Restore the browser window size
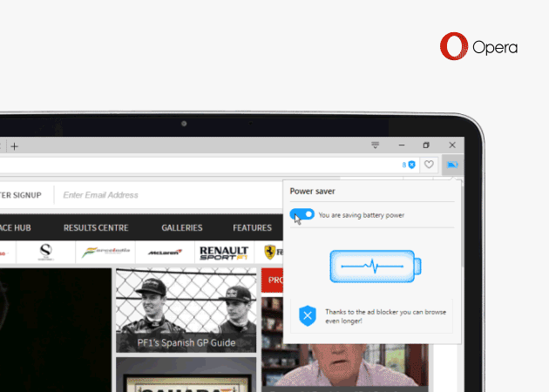The height and width of the screenshot is (392, 549). (426, 145)
